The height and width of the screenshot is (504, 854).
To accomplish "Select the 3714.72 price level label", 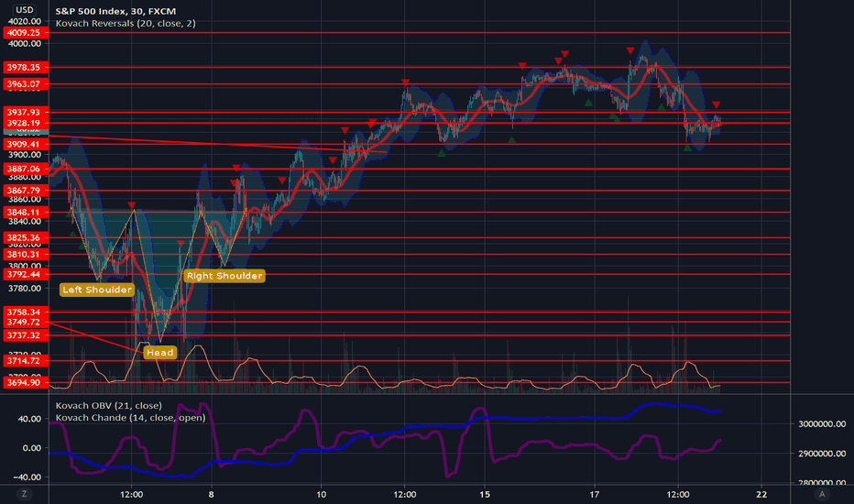I will tap(25, 361).
